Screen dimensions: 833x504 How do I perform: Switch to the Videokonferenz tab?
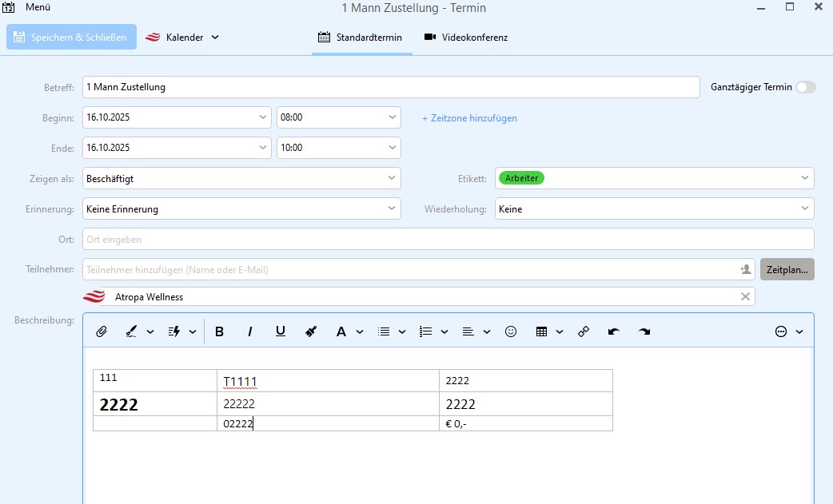click(x=465, y=38)
